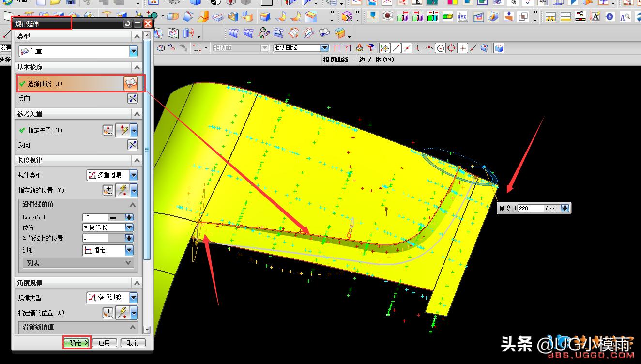Click the XYZ coordinate toolbar icon
The image size is (641, 364).
[462, 17]
